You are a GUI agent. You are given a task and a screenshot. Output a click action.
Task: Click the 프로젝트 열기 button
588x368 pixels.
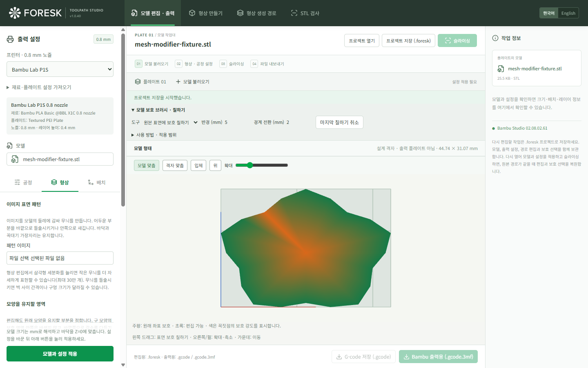click(x=362, y=41)
